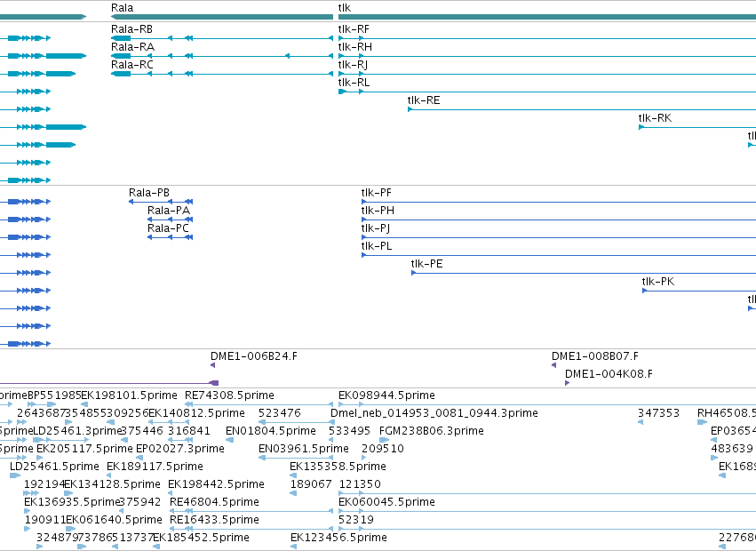Select the tlk-RK transcript label
This screenshot has height=551, width=756.
click(655, 118)
